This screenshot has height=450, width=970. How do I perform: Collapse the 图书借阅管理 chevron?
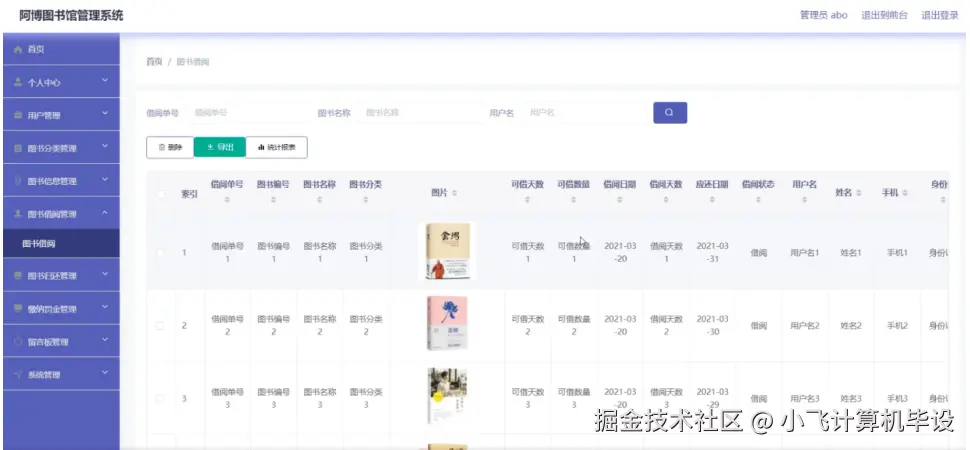click(x=105, y=212)
